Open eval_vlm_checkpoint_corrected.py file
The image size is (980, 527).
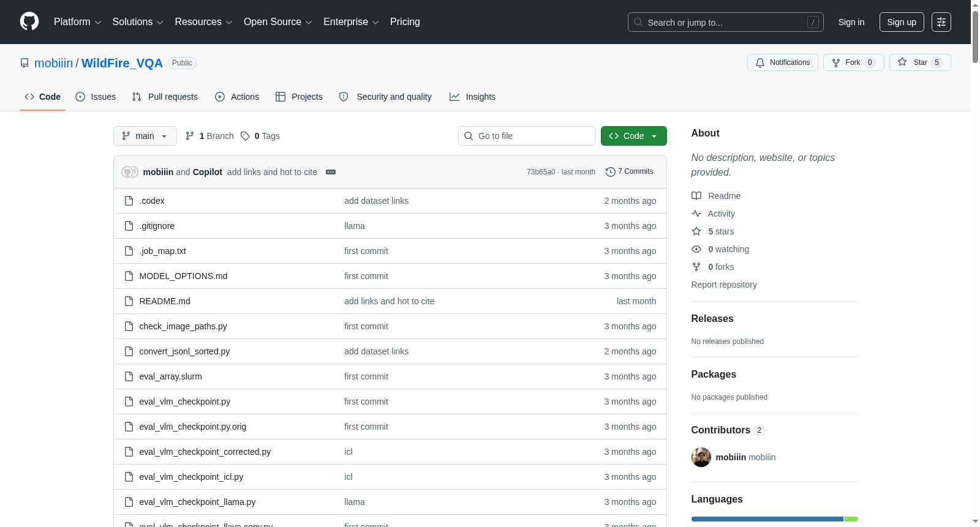tap(205, 452)
